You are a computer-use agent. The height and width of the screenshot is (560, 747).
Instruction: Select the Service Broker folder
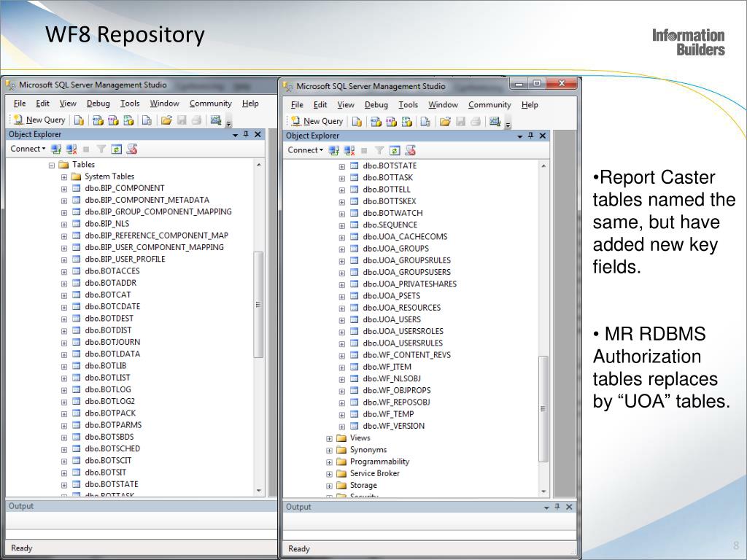375,473
